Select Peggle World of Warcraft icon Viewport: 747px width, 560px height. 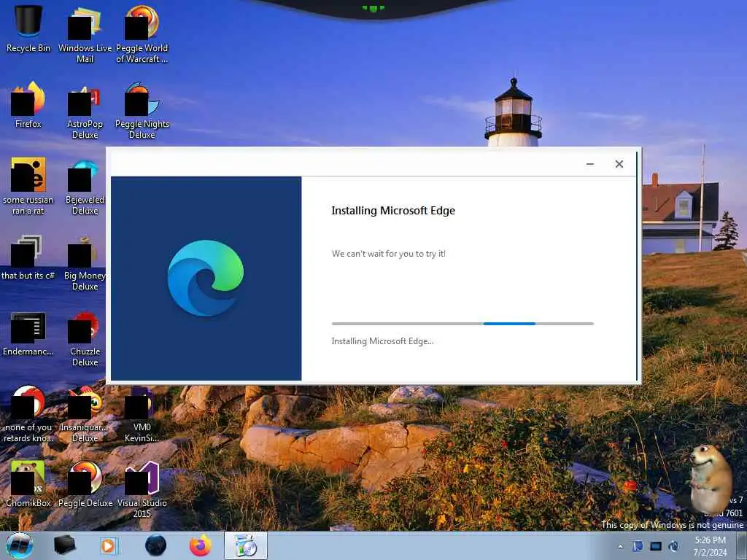click(142, 34)
